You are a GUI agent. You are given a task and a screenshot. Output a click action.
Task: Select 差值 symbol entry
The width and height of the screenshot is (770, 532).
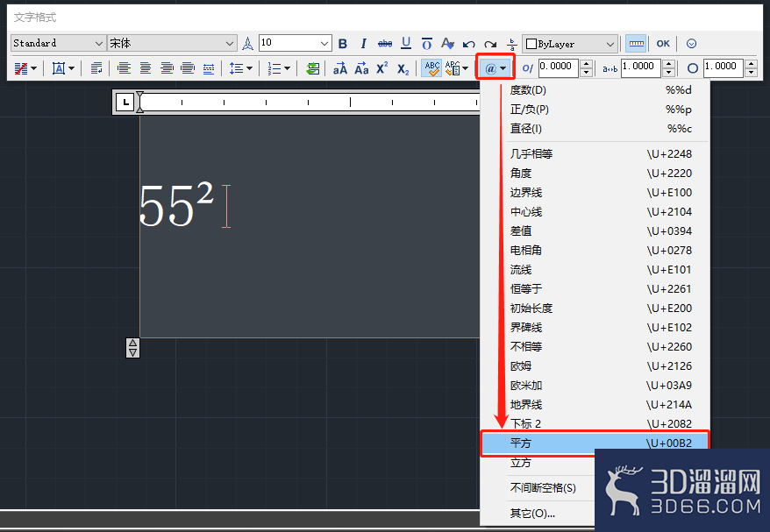click(x=595, y=231)
